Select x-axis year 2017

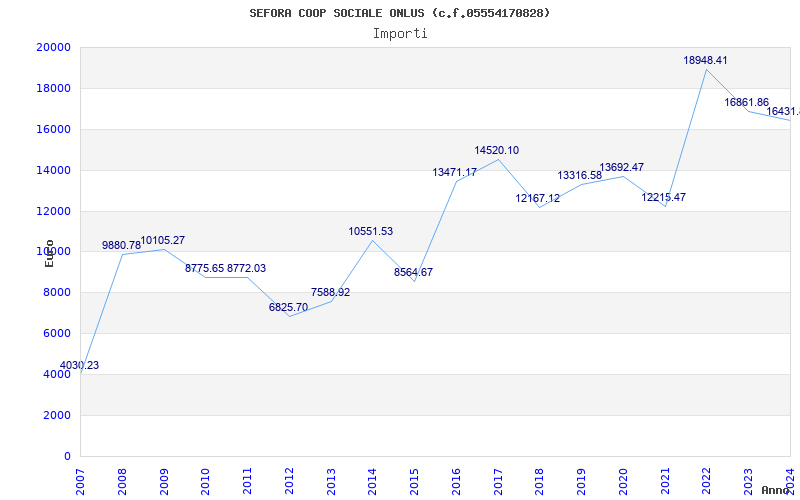pos(498,481)
